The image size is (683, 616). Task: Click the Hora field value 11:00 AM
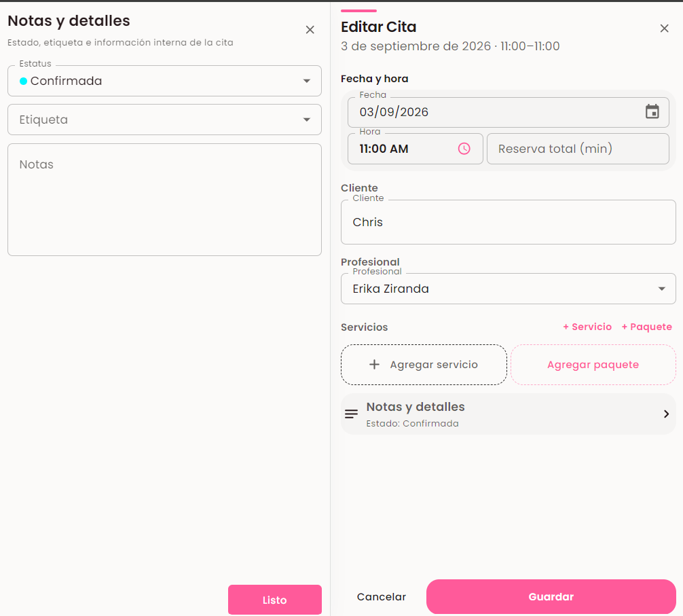[x=384, y=149]
